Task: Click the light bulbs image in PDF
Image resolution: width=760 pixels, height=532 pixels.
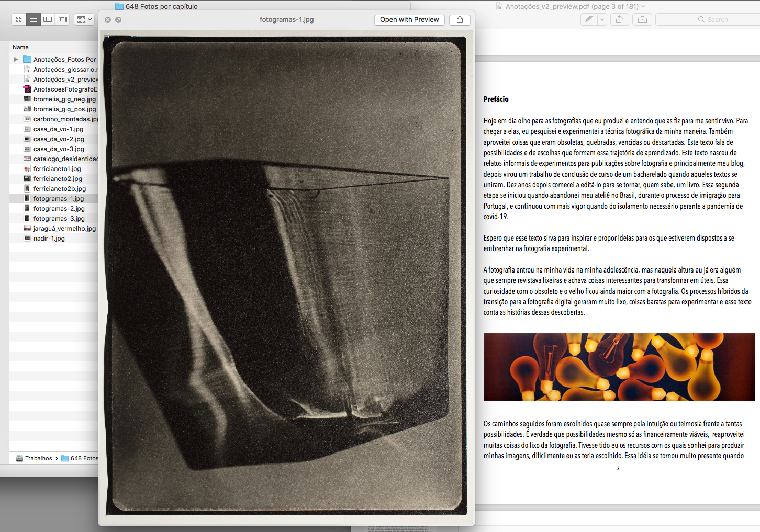Action: tap(619, 367)
